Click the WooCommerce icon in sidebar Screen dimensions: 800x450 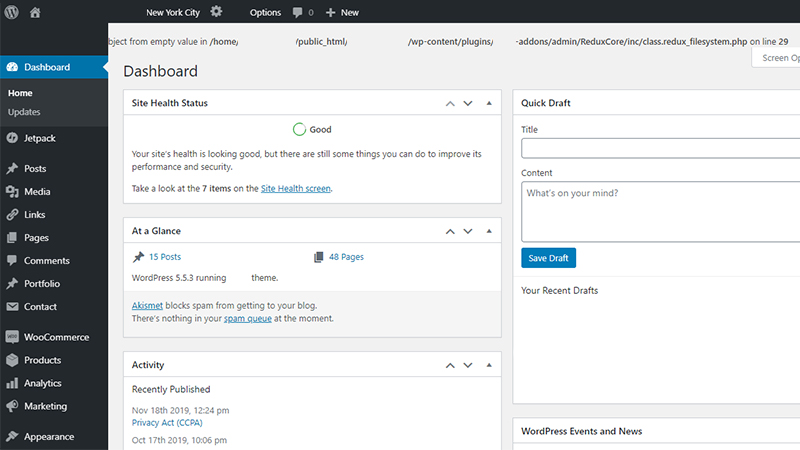click(x=12, y=337)
